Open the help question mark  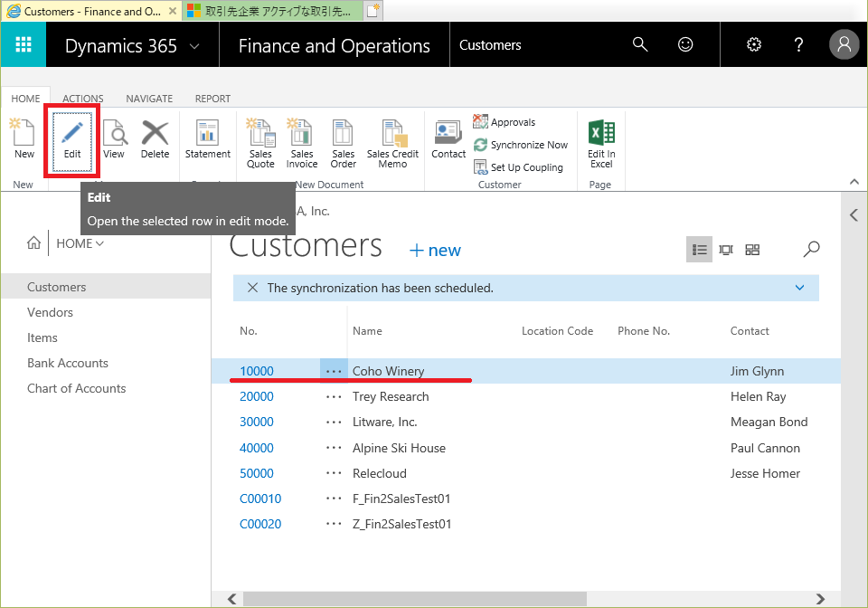(x=798, y=44)
